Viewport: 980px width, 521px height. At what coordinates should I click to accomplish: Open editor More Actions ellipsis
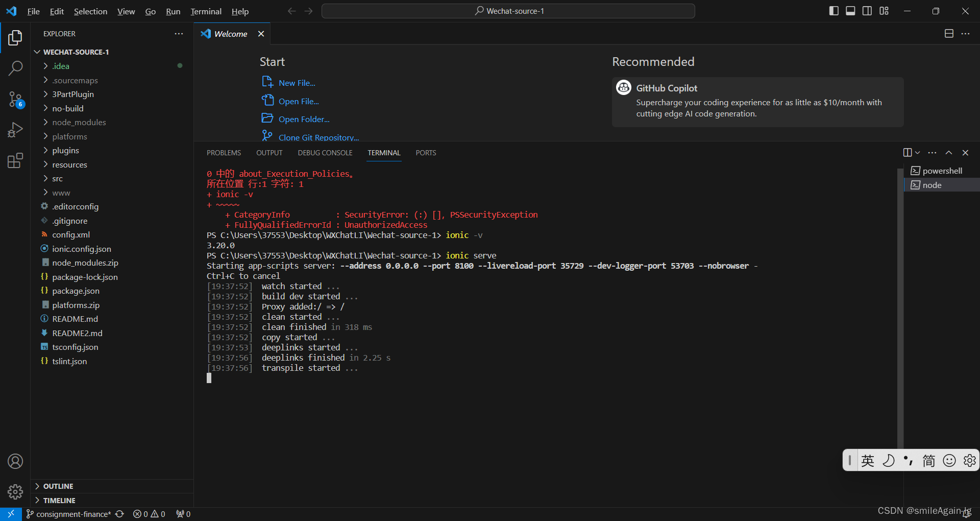(965, 34)
